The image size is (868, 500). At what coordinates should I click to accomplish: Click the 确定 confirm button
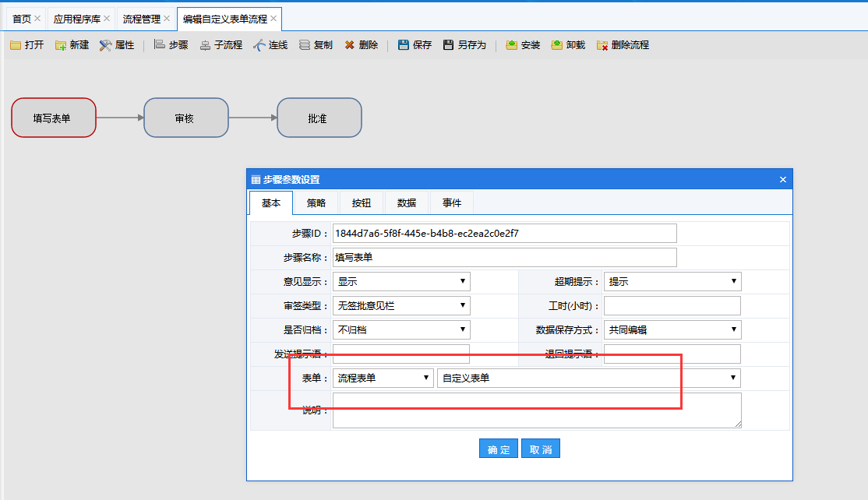[x=499, y=449]
